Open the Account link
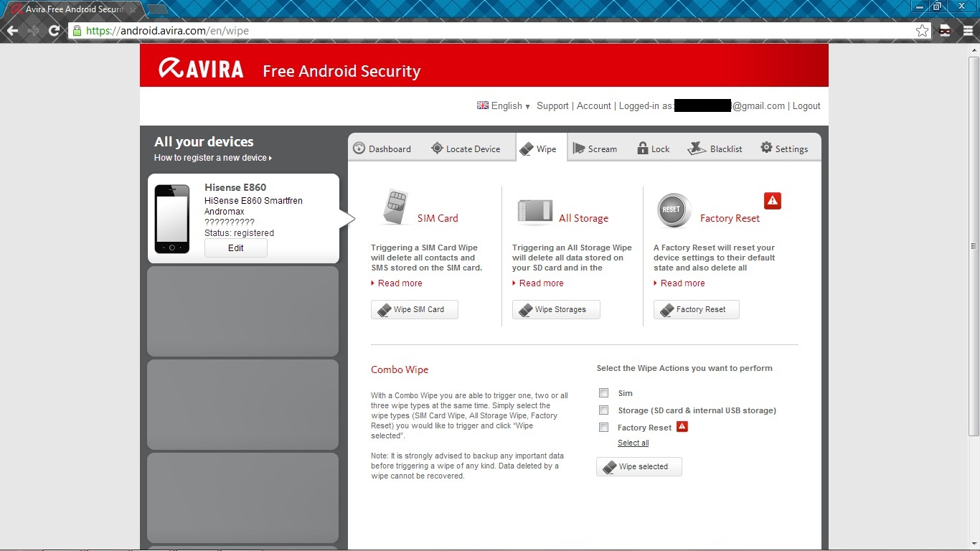This screenshot has height=551, width=980. [x=594, y=105]
